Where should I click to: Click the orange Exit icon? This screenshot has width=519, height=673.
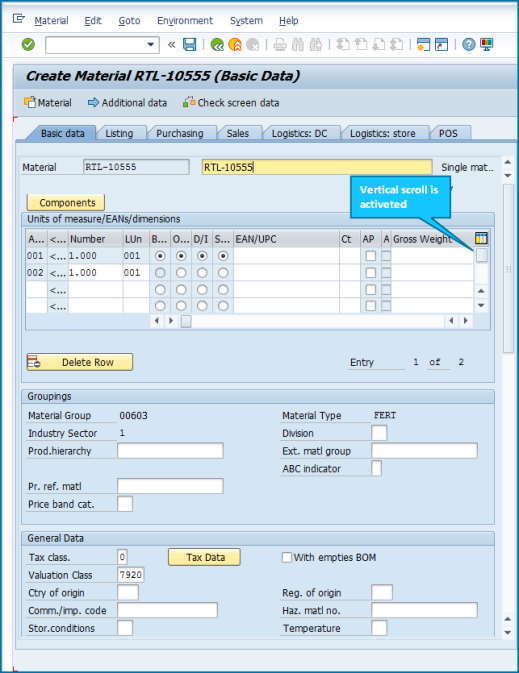(x=235, y=44)
